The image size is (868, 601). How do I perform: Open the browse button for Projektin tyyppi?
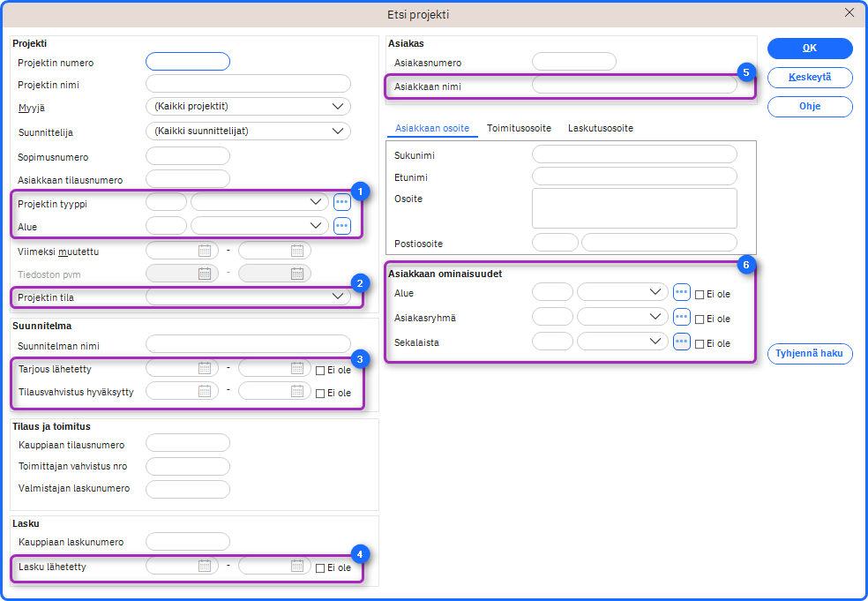(342, 202)
